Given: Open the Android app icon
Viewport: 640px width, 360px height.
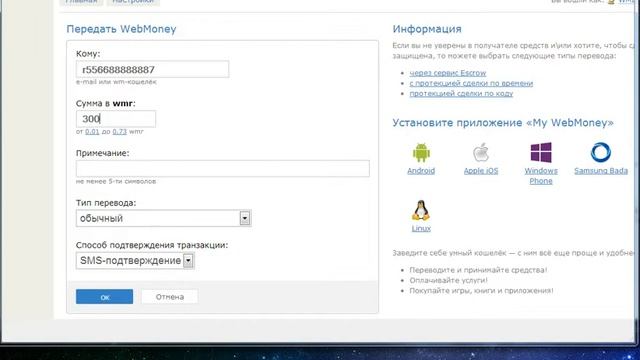Looking at the screenshot, I should pyautogui.click(x=421, y=153).
